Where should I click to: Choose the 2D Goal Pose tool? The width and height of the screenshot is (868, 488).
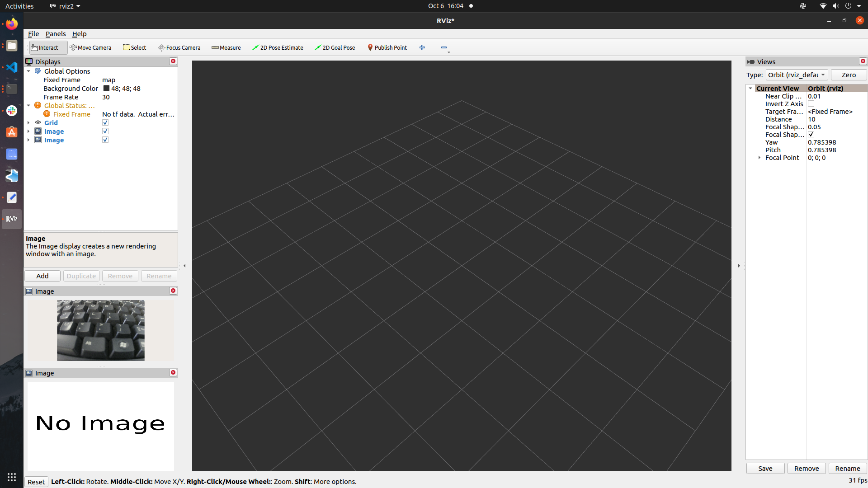coord(335,47)
